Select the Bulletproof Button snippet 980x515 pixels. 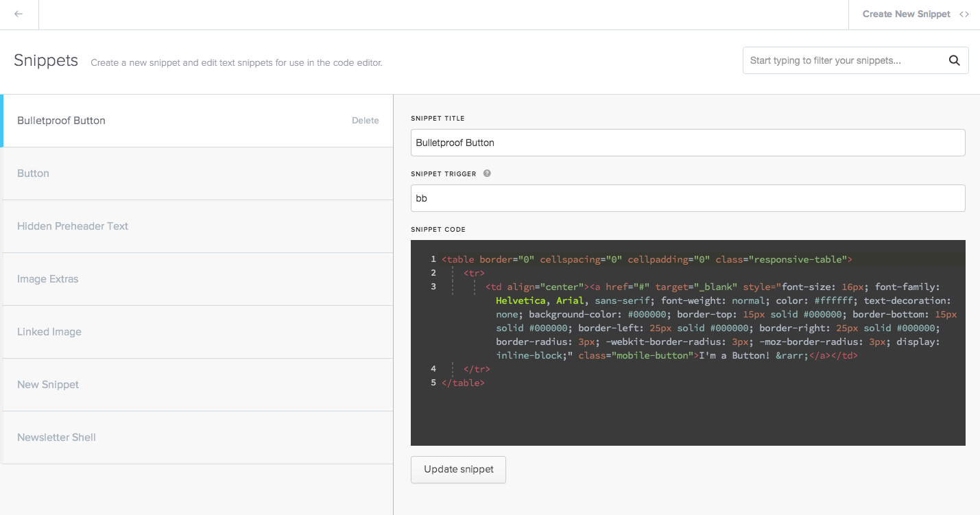[x=62, y=121]
